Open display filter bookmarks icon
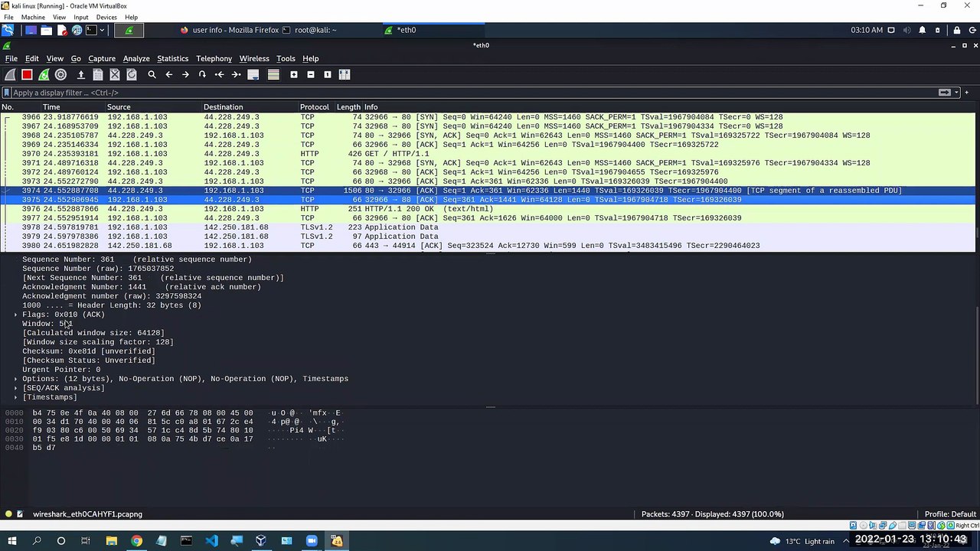The height and width of the screenshot is (551, 980). click(7, 93)
